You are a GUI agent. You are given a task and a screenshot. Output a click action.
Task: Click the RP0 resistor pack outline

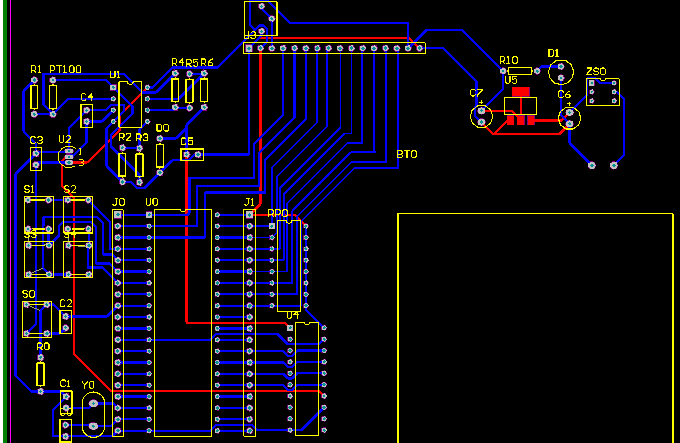click(x=289, y=266)
